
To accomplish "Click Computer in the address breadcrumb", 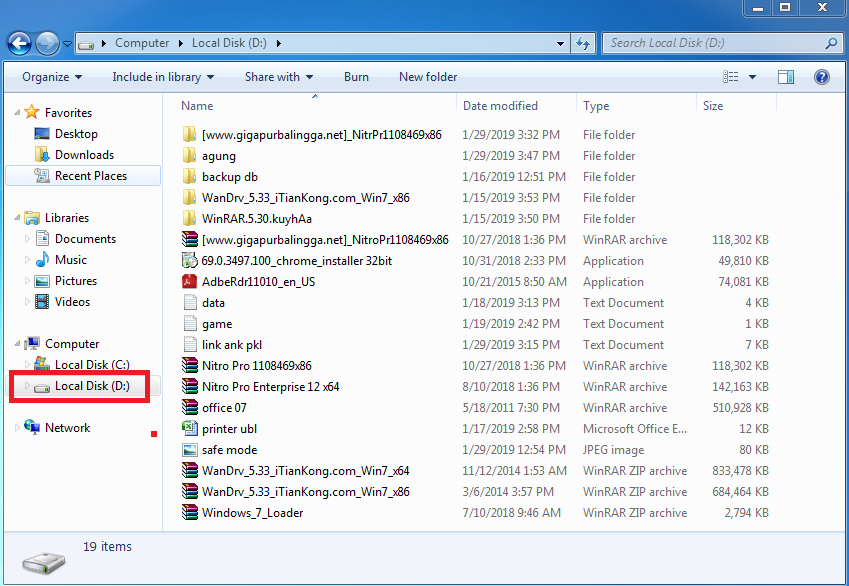I will click(142, 43).
